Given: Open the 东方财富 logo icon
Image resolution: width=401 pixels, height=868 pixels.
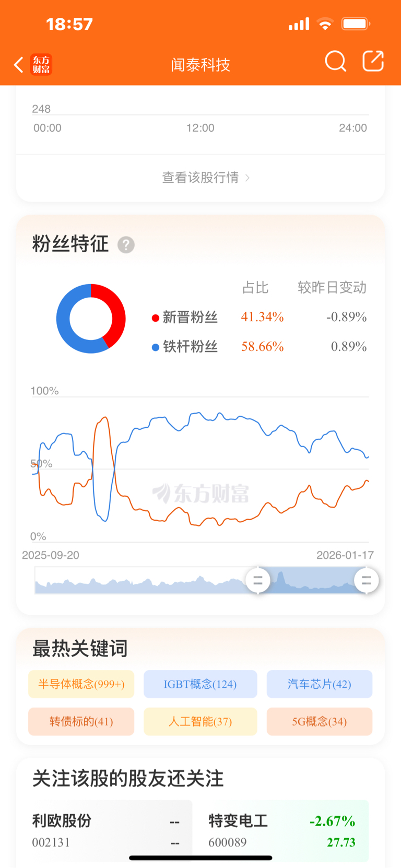Looking at the screenshot, I should [41, 65].
